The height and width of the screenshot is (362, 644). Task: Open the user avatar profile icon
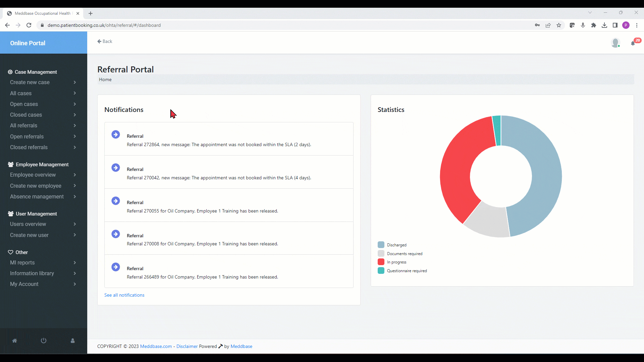click(x=615, y=43)
